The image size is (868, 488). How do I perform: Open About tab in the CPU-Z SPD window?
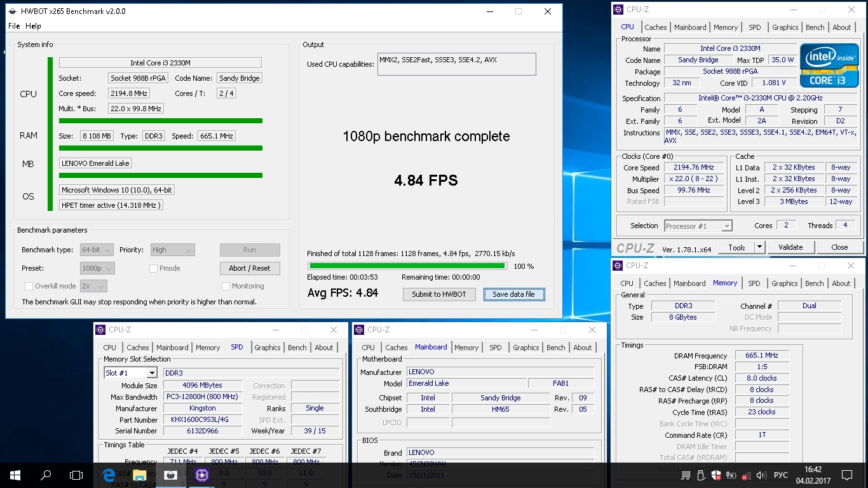point(324,348)
